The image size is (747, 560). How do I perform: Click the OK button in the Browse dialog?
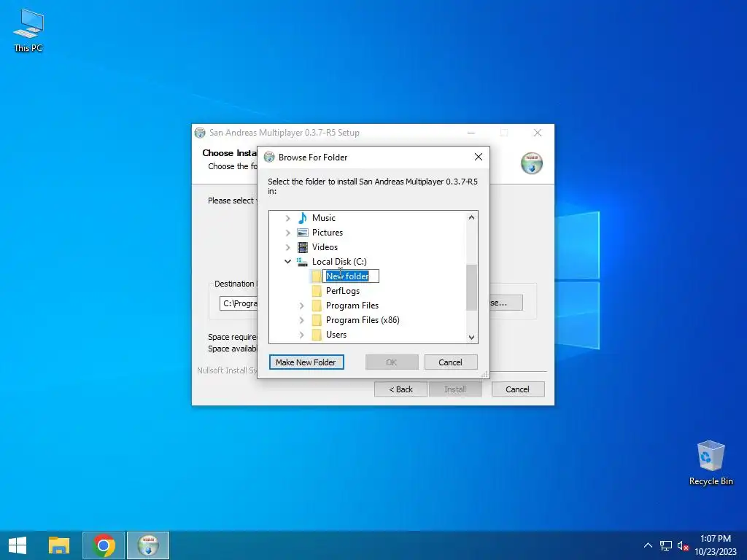coord(392,362)
